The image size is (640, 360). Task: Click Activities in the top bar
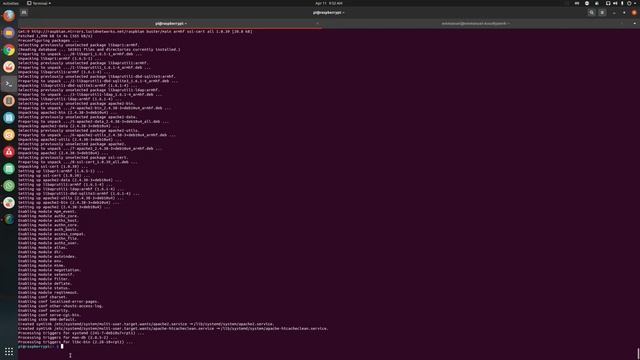coord(10,3)
